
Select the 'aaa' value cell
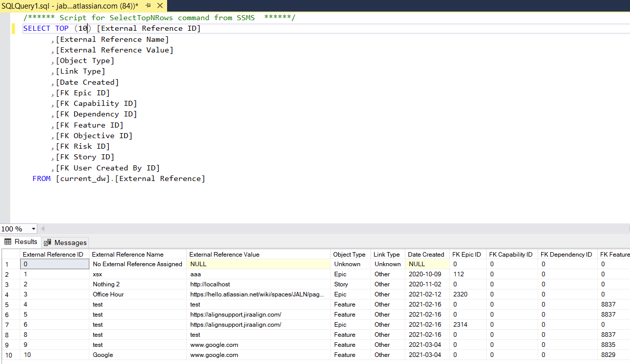click(259, 274)
